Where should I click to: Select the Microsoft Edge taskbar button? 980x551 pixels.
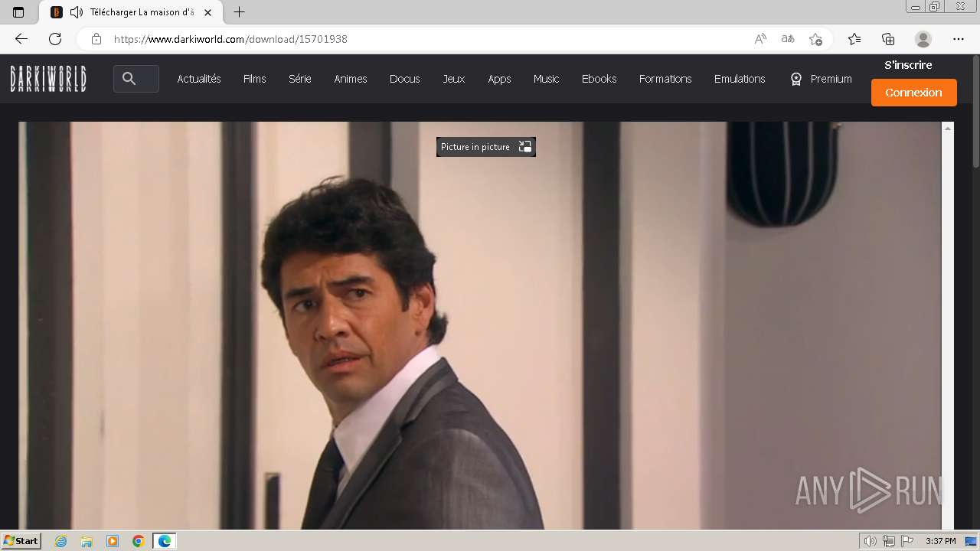pos(165,541)
